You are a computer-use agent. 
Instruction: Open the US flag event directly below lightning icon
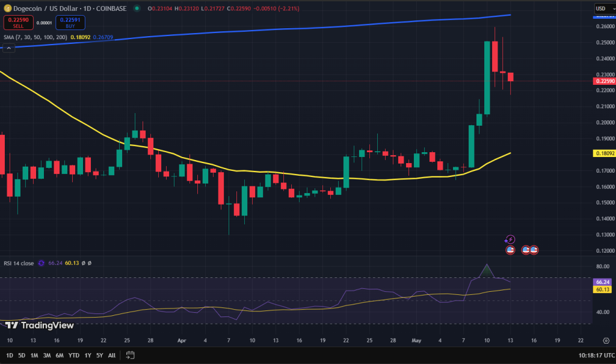[510, 250]
